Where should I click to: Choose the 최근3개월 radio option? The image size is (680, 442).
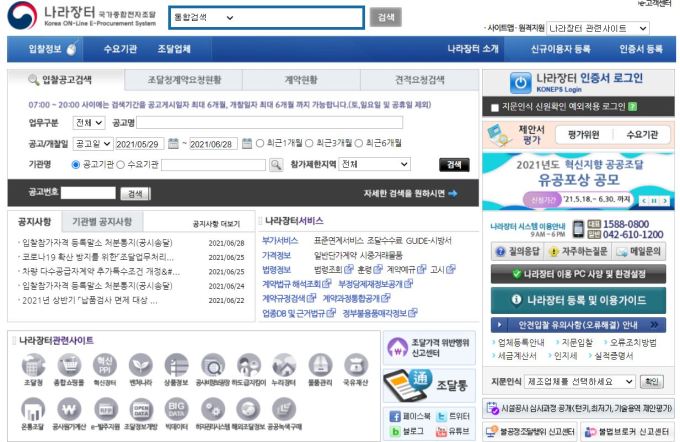[307, 142]
